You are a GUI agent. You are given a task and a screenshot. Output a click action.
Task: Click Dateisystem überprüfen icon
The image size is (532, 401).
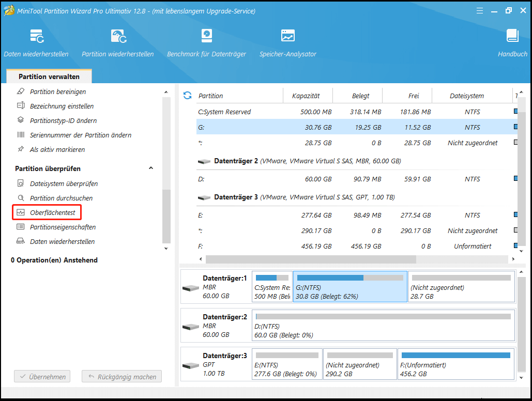[21, 183]
